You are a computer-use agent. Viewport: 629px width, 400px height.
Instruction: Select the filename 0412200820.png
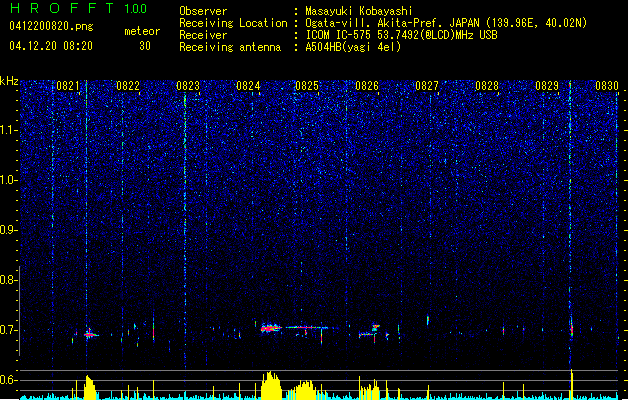(x=51, y=26)
